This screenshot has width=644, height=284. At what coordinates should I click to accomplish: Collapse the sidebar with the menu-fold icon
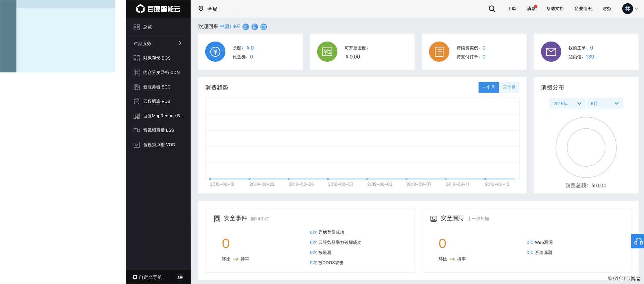180,277
